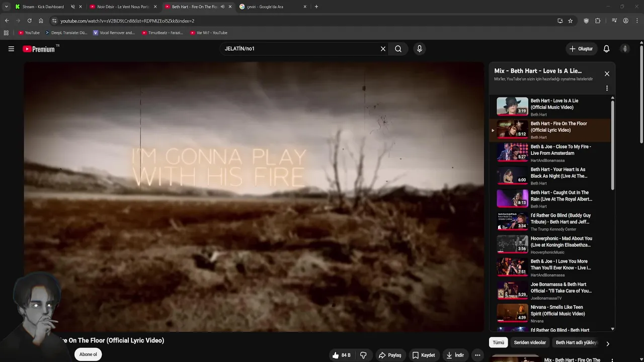
Task: Reload the page in browser toolbar
Action: click(x=29, y=21)
